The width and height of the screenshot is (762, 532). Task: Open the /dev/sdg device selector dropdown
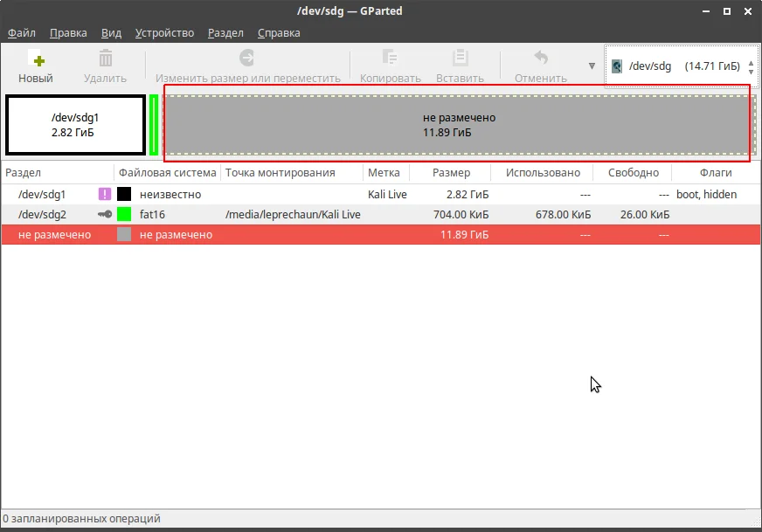[682, 66]
